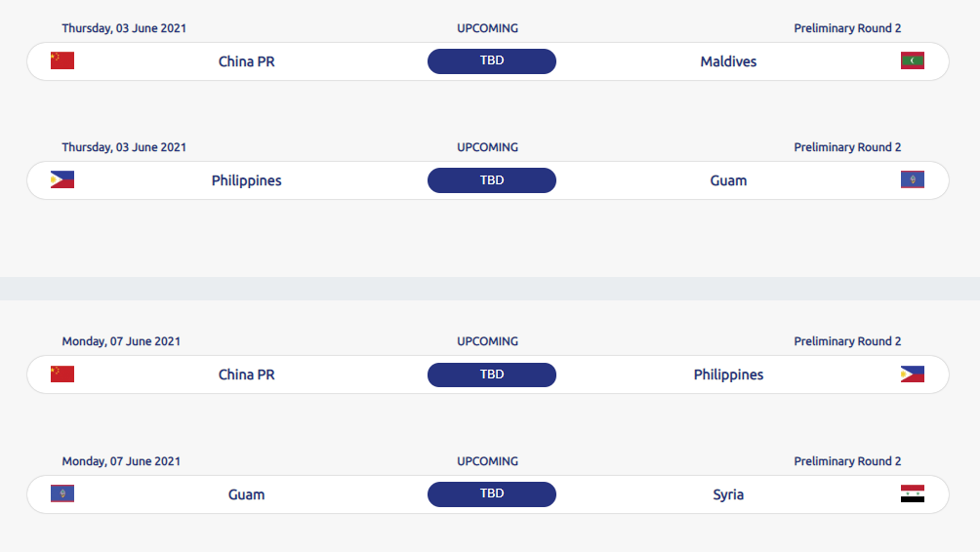The image size is (980, 552).
Task: Select Guam away team on 03 June
Action: pos(728,180)
